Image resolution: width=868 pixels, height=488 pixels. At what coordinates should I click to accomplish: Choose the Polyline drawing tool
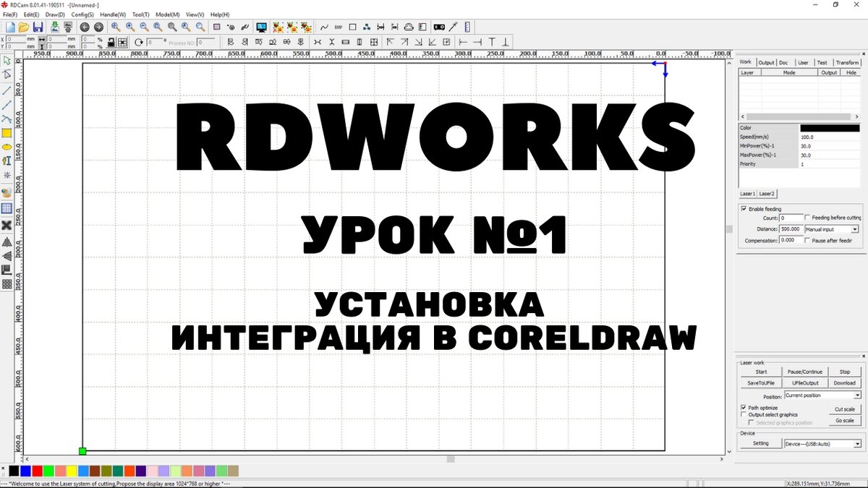(x=7, y=105)
